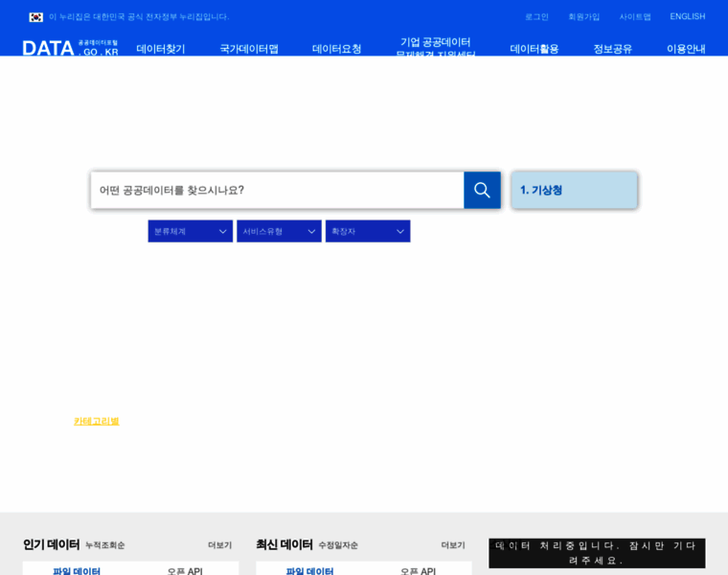The width and height of the screenshot is (728, 575).
Task: Select 오픈 API tab under 인기 데이터
Action: click(185, 571)
